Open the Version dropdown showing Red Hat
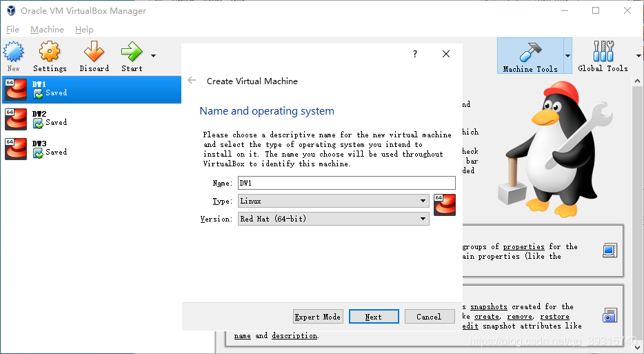 tap(334, 219)
